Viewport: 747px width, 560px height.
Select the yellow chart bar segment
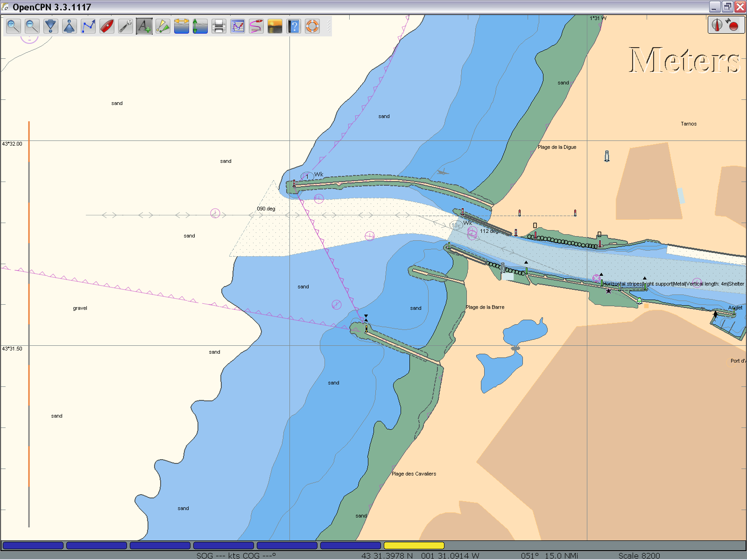click(414, 545)
